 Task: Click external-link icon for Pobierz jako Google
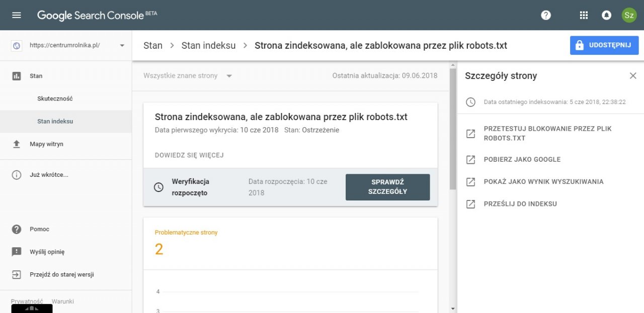tap(470, 159)
